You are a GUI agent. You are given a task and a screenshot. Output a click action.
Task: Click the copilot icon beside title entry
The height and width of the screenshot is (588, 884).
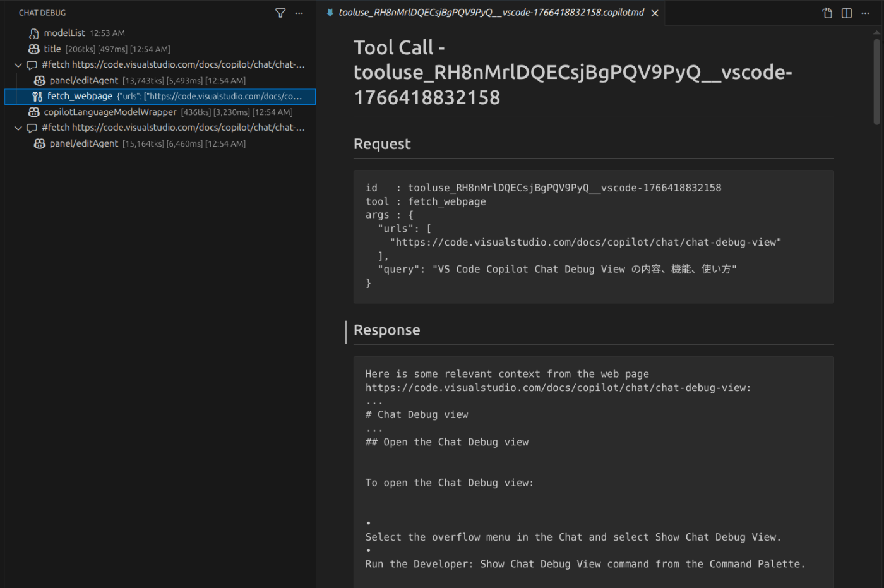[x=34, y=49]
